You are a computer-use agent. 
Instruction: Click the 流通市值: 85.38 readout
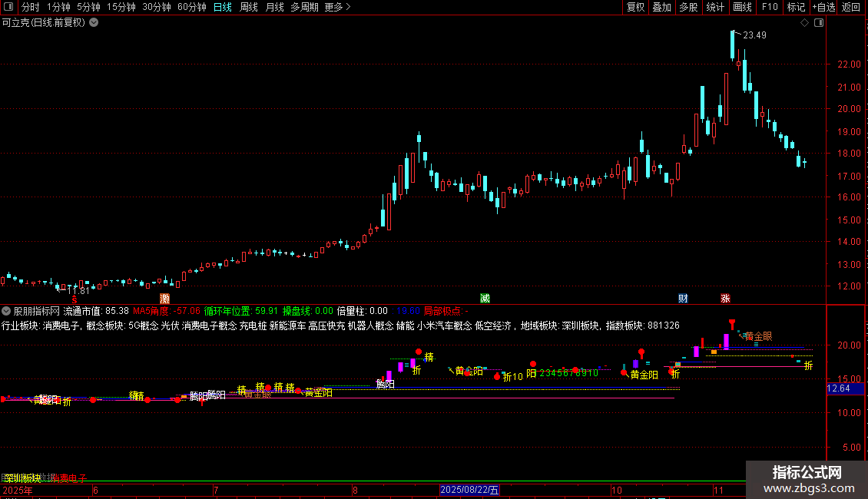(96, 311)
